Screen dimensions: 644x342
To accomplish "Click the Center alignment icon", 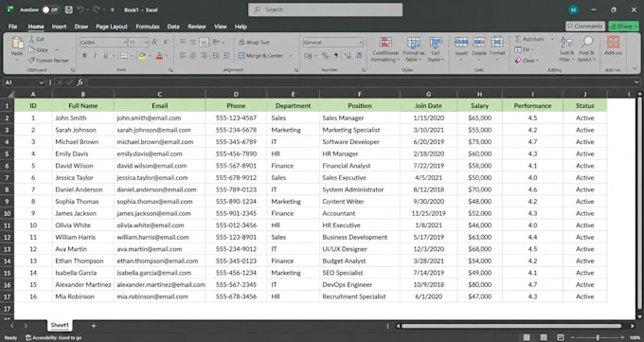I will click(193, 56).
